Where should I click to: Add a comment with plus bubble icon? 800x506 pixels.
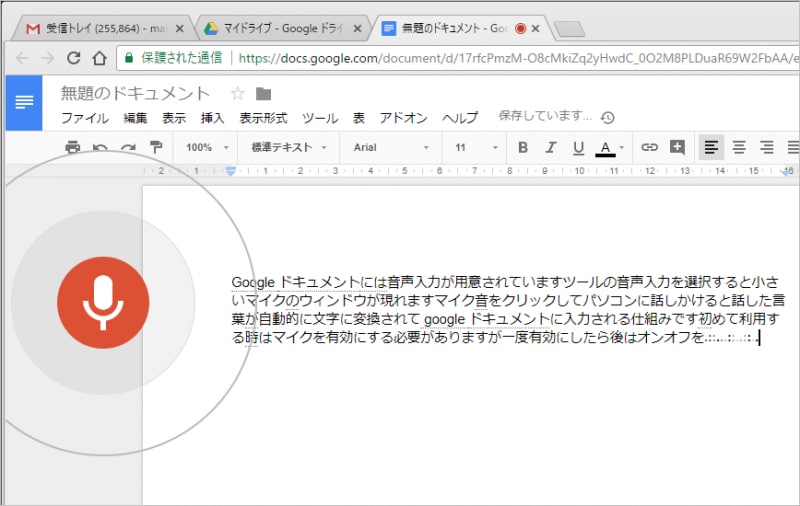pyautogui.click(x=677, y=147)
